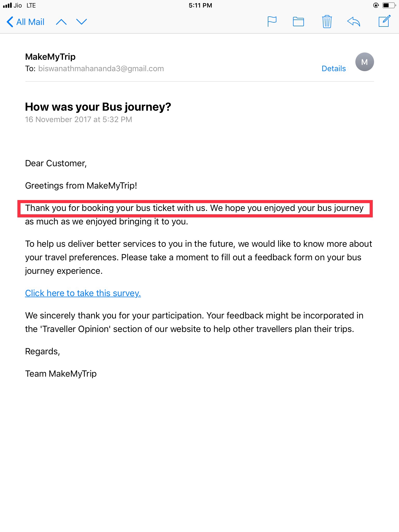The height and width of the screenshot is (532, 399).
Task: Tap the 16 November 2017 date line
Action: pos(78,119)
